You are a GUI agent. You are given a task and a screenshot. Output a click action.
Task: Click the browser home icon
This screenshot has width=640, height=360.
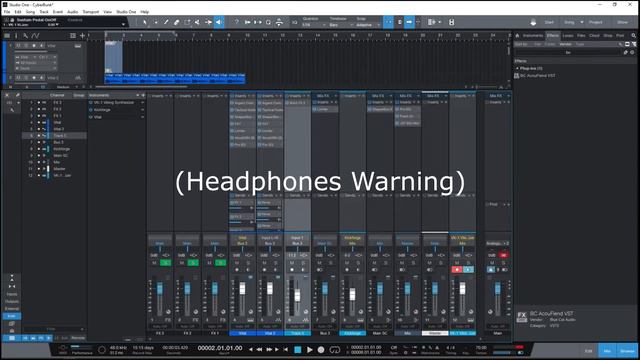coord(518,36)
